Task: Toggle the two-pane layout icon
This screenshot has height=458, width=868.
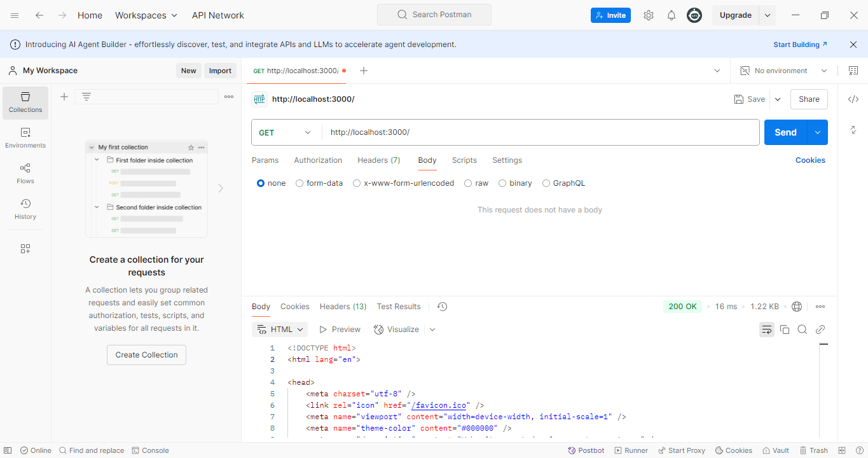Action: 843,450
